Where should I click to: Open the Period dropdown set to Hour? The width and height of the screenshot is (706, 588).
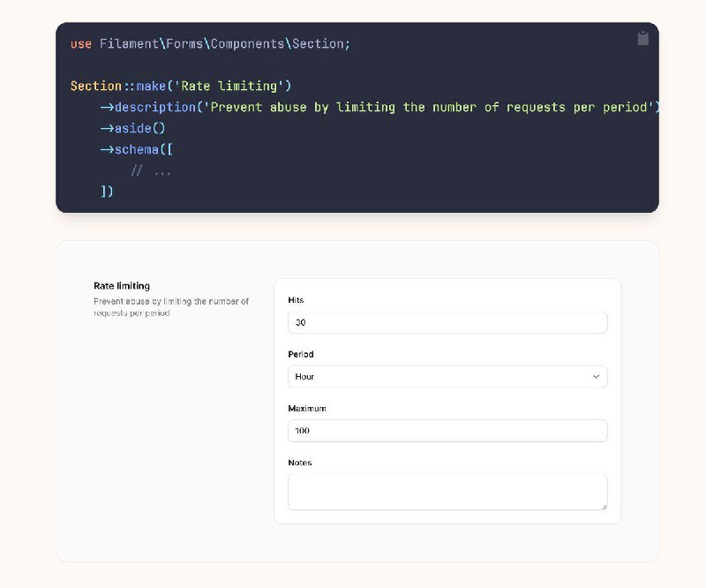tap(447, 377)
